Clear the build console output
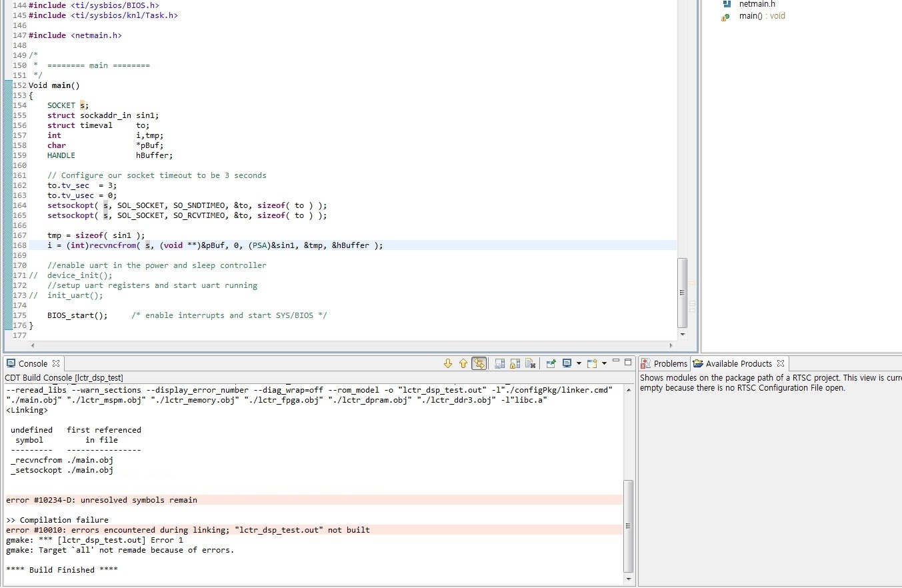This screenshot has width=902, height=588. coord(530,363)
